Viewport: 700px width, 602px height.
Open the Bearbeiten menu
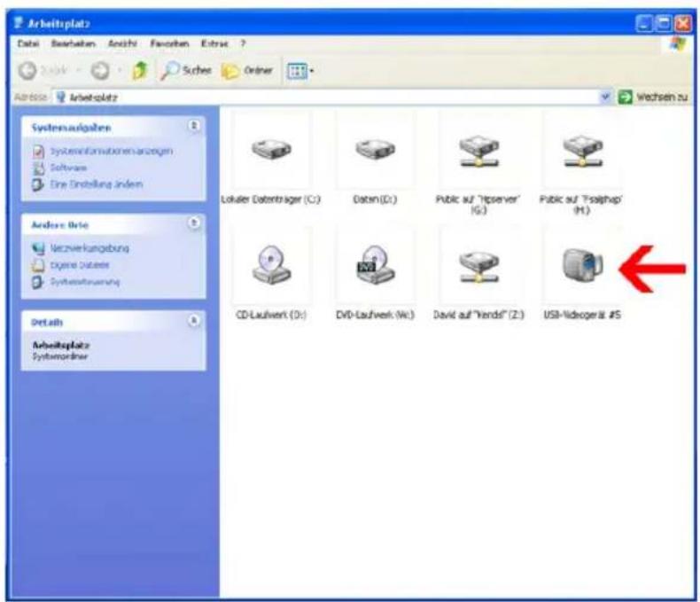74,43
